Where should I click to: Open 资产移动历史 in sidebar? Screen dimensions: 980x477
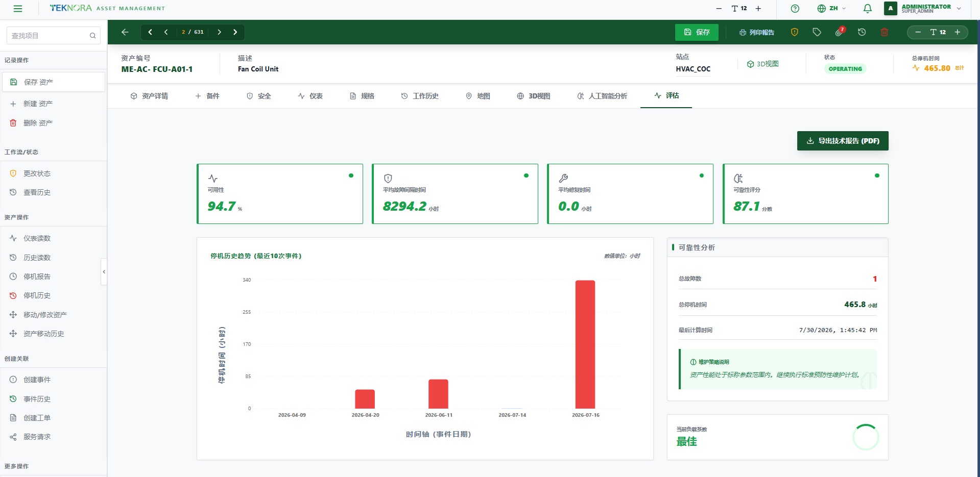coord(53,334)
